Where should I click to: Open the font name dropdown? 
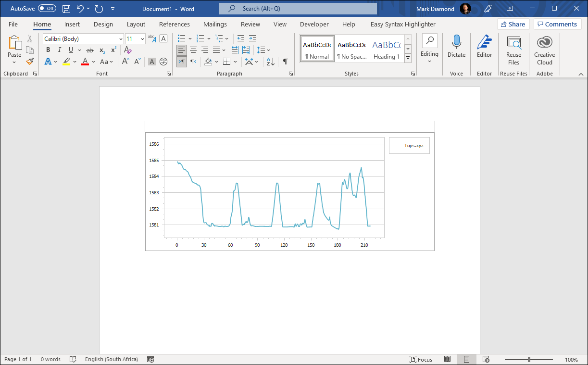(121, 39)
